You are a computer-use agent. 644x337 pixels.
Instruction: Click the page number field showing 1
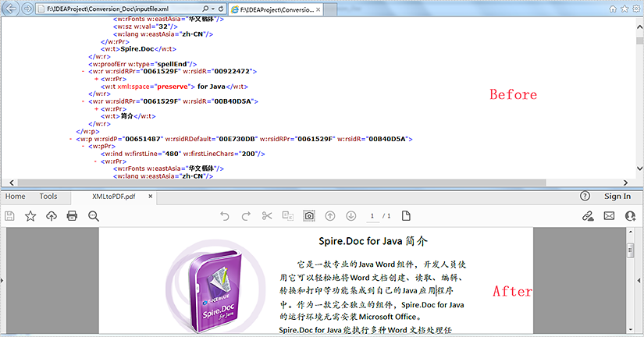(372, 216)
